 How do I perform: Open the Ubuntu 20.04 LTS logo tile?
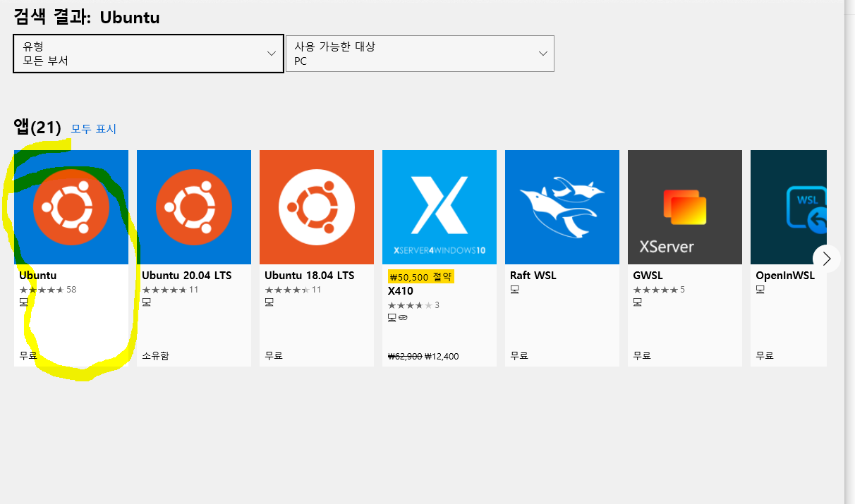194,207
